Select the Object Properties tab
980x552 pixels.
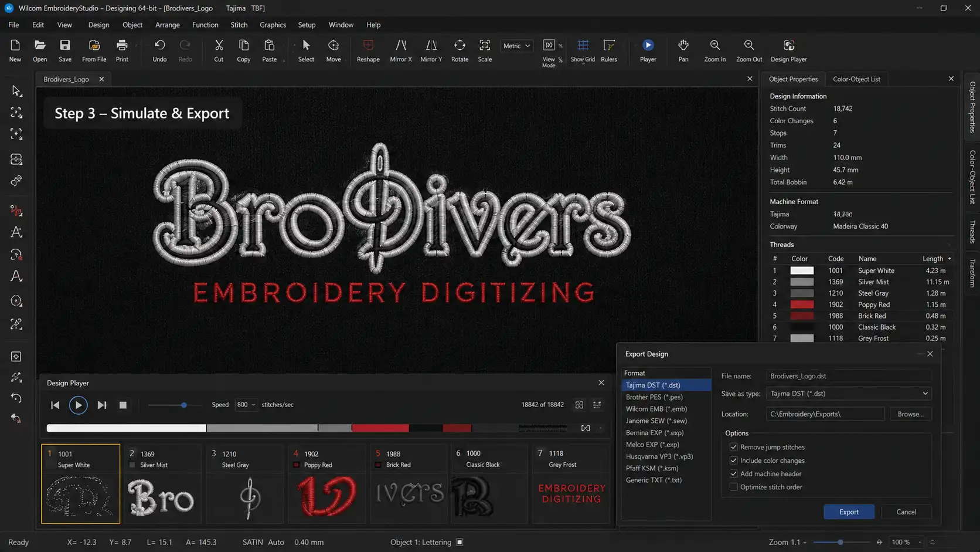pos(793,79)
